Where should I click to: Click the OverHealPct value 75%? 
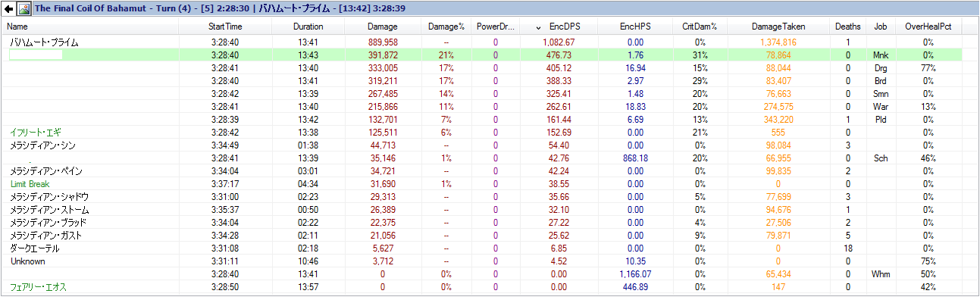(x=928, y=261)
